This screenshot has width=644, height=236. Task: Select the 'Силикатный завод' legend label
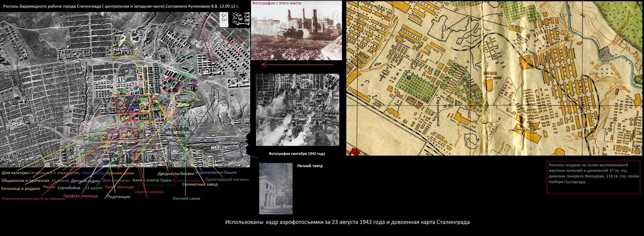tap(200, 184)
